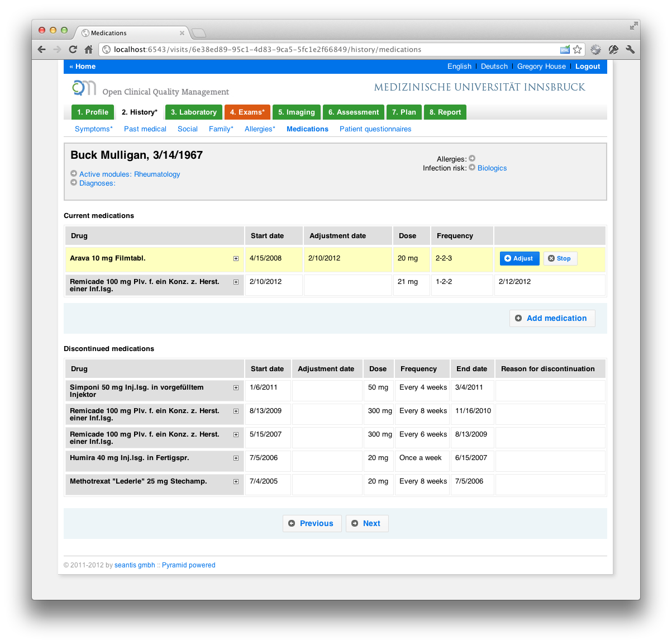The image size is (672, 644).
Task: Open the Allergies sub-tab
Action: click(260, 129)
